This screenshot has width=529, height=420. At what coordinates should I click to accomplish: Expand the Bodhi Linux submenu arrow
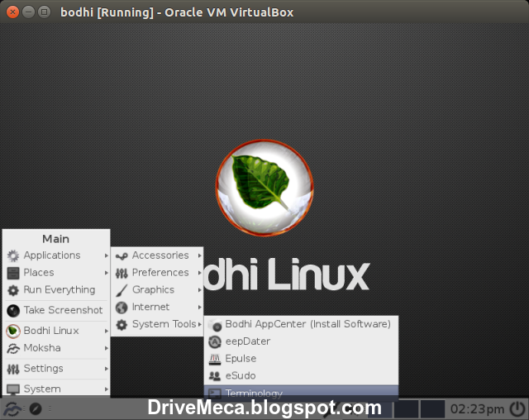(106, 331)
